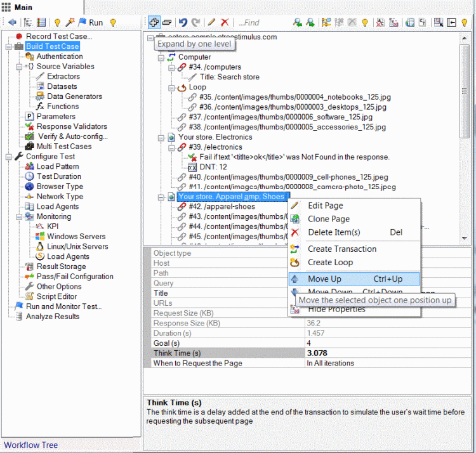This screenshot has height=453, width=476.
Task: Open Run and Monitor Test node
Action: click(x=63, y=306)
